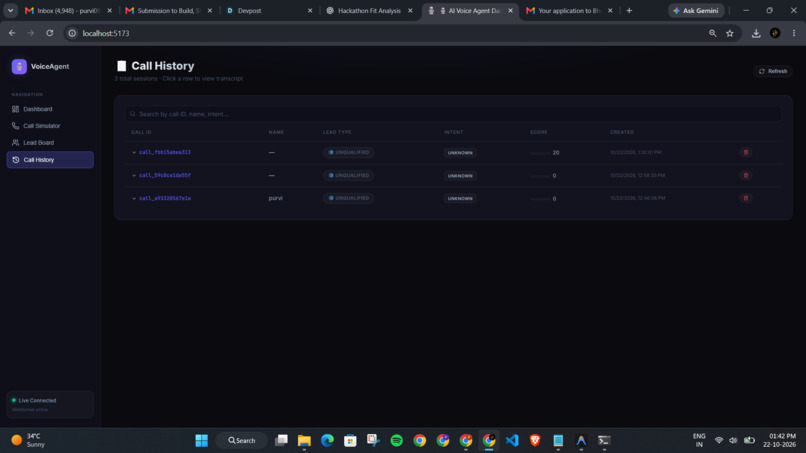Click the CREATED column header
Screen dimensions: 806x453
click(622, 132)
